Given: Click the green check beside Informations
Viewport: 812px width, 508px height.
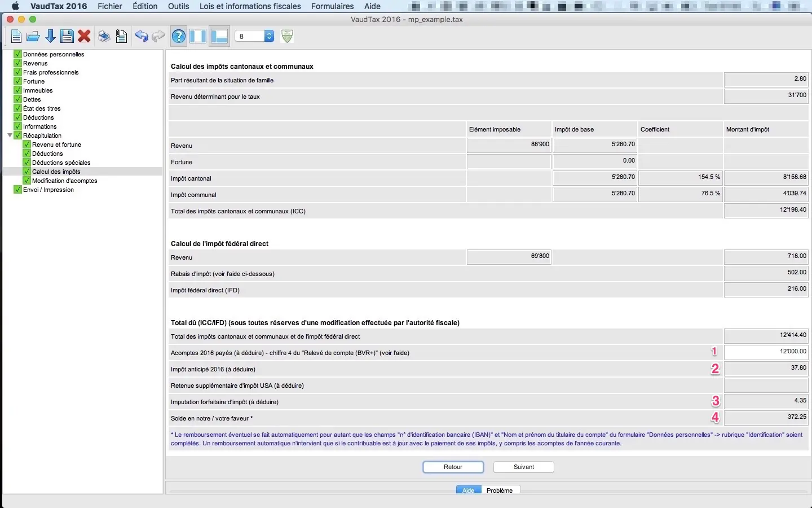Looking at the screenshot, I should pyautogui.click(x=17, y=126).
